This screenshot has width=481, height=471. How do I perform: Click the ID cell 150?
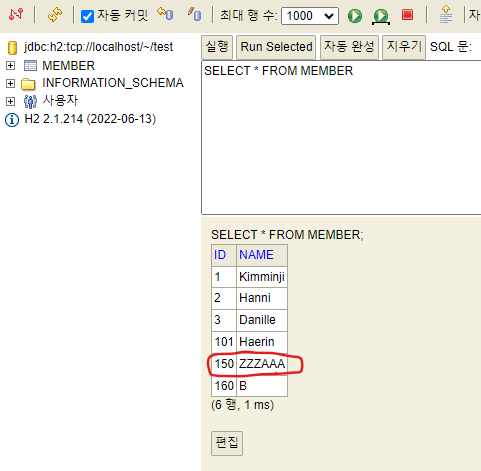coord(224,364)
